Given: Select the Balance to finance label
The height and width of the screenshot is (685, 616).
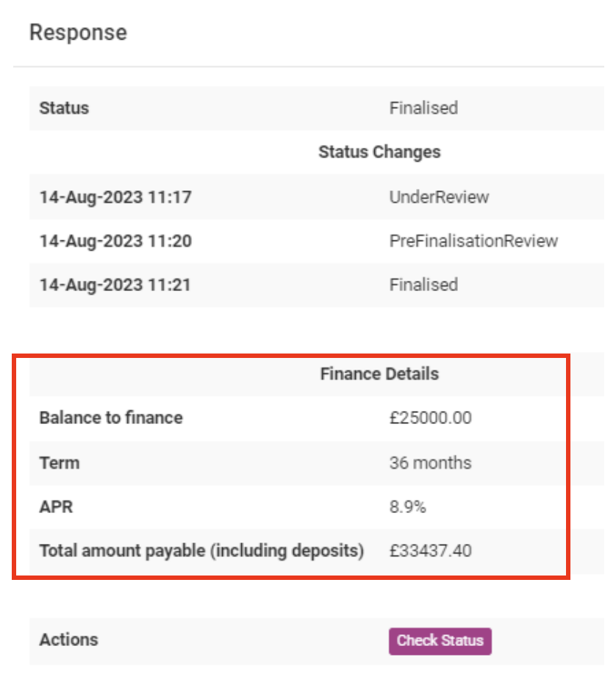Looking at the screenshot, I should click(111, 418).
